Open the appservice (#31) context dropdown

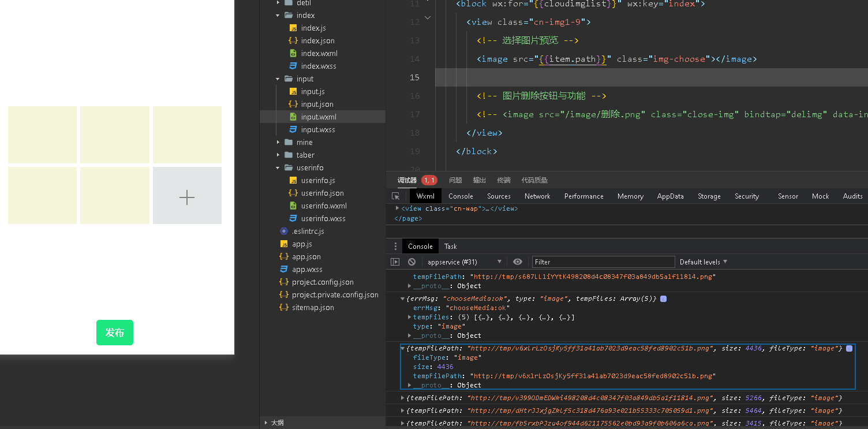[464, 262]
